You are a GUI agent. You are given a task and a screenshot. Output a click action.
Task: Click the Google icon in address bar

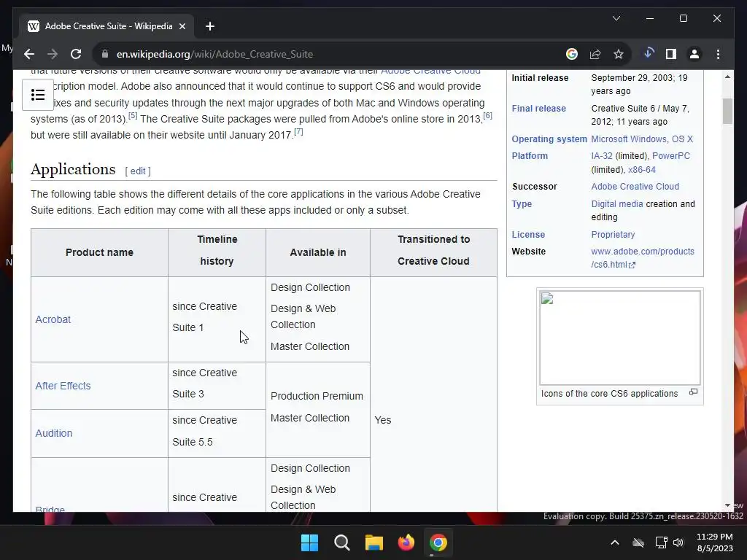coord(572,54)
